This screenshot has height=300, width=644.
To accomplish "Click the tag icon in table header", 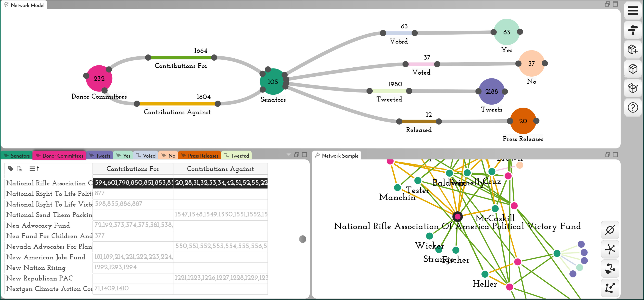I will pos(11,169).
